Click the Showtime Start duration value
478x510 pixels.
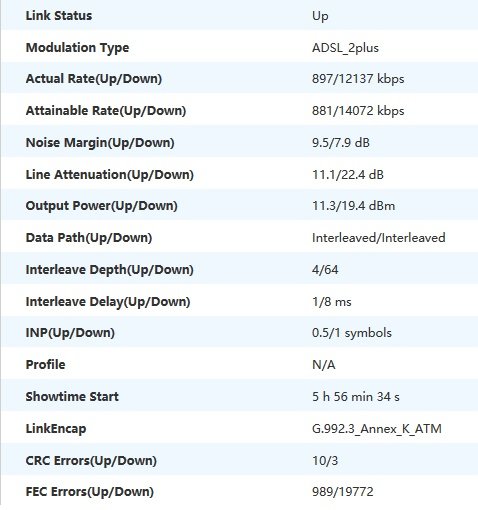click(356, 397)
